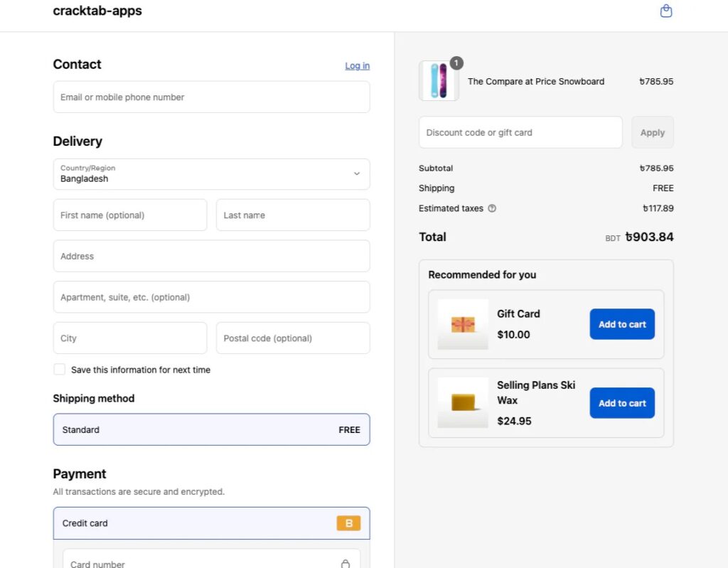Click the Discount code or gift card field
Viewport: 728px width, 568px height.
coord(520,133)
